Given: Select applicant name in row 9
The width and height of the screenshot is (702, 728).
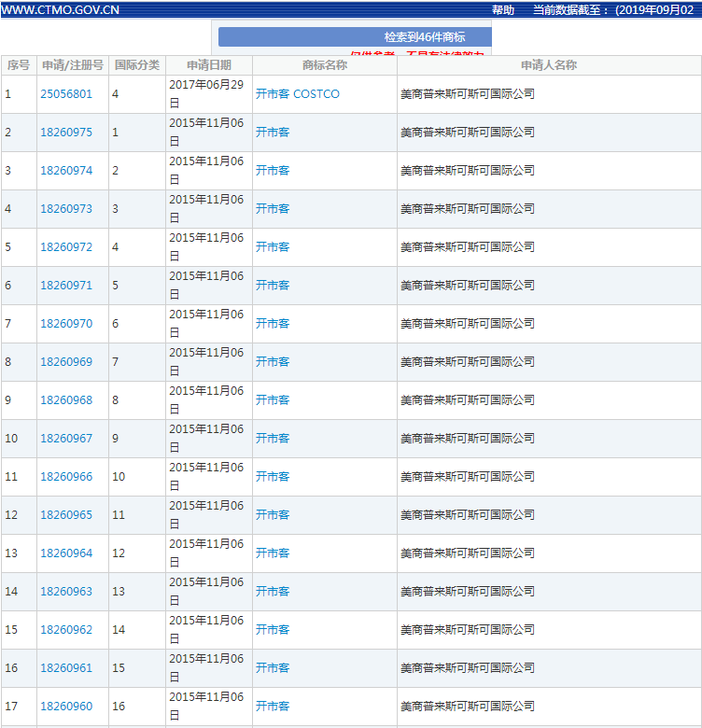Looking at the screenshot, I should (468, 400).
